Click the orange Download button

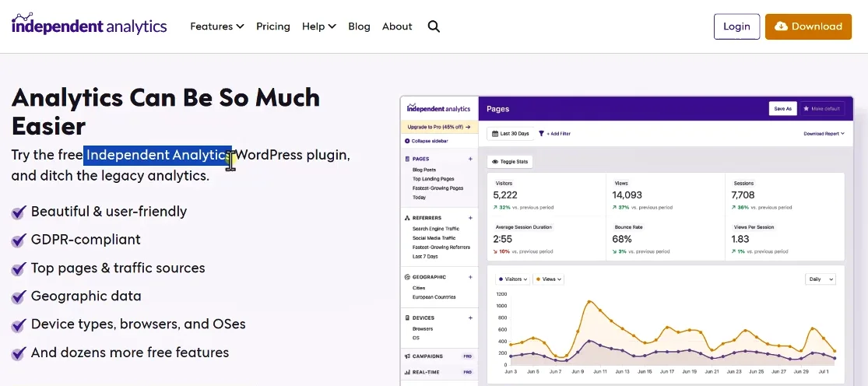[x=808, y=26]
